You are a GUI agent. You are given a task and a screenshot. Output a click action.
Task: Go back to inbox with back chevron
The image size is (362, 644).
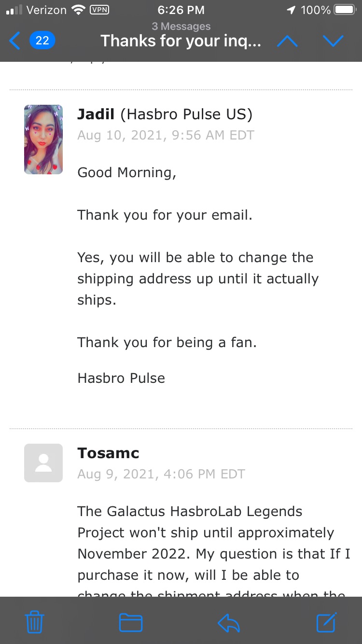click(14, 41)
